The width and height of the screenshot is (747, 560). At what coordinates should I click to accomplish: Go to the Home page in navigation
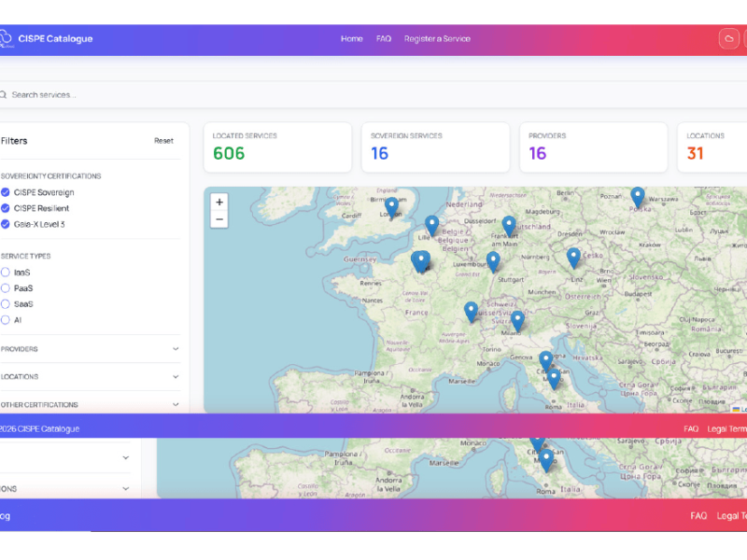point(352,39)
